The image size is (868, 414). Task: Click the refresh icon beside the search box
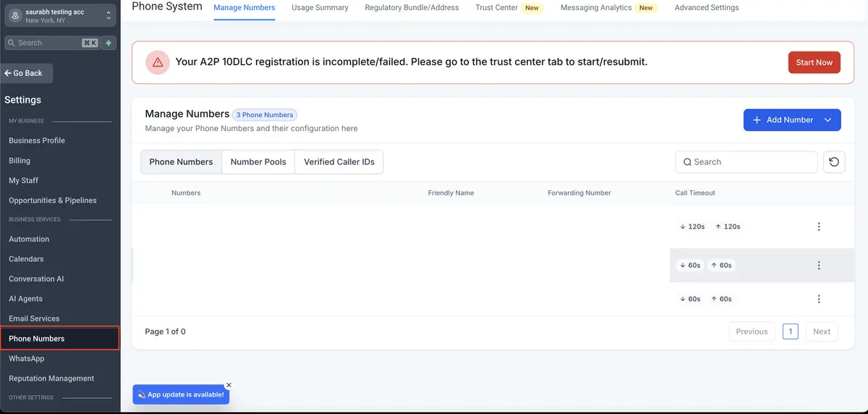tap(834, 162)
